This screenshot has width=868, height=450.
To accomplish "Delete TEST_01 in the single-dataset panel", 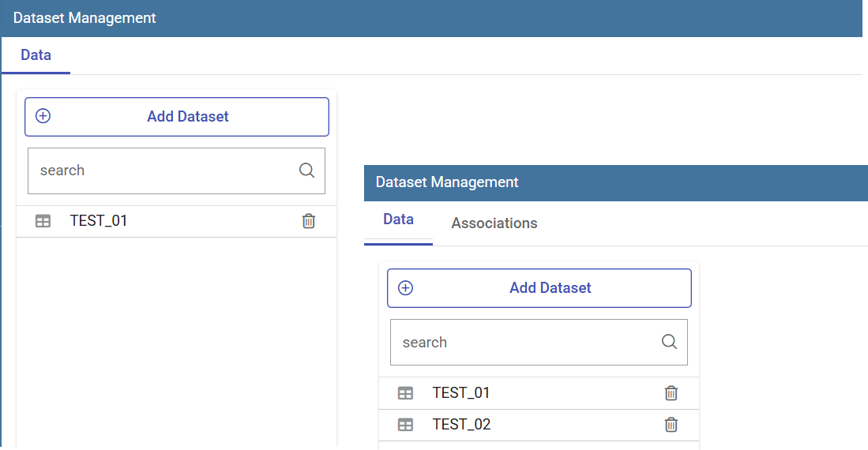I will pyautogui.click(x=308, y=221).
